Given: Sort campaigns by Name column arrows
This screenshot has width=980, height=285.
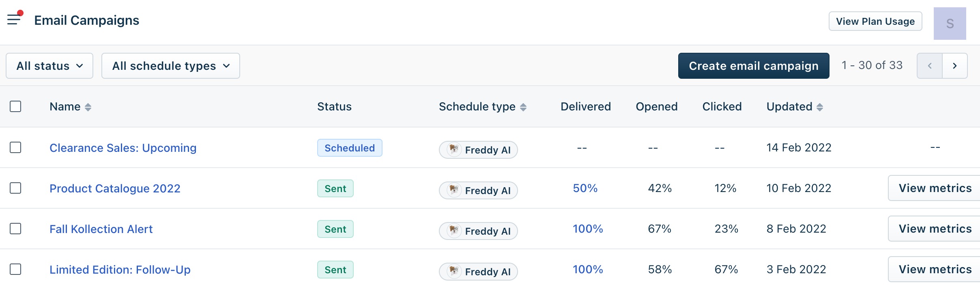Looking at the screenshot, I should coord(88,107).
